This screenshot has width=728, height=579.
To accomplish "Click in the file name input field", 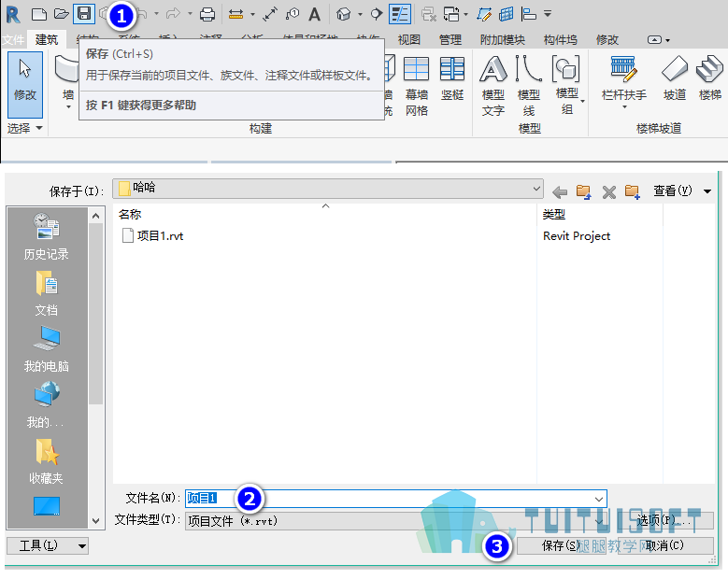I will coord(395,499).
